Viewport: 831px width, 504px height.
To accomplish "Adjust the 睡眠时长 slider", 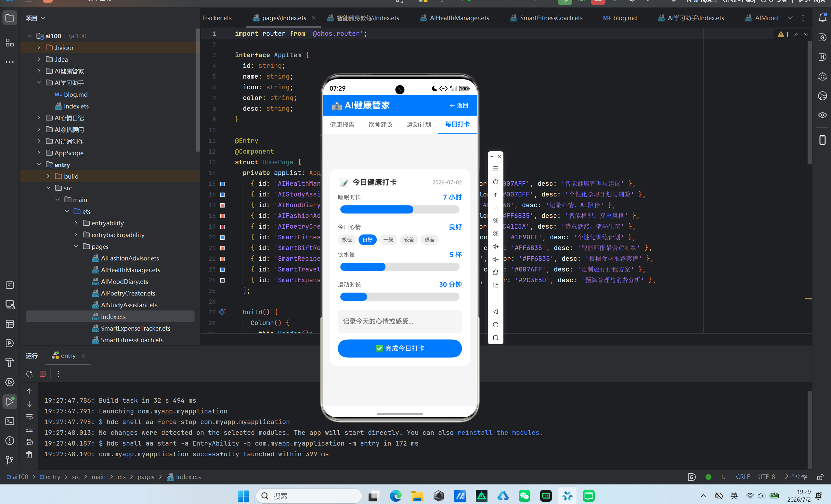I will tap(400, 209).
